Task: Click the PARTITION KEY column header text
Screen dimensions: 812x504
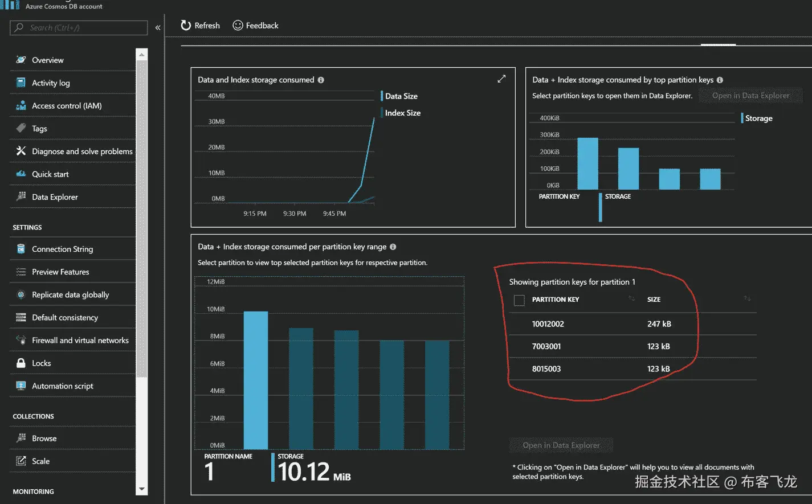Action: (555, 299)
